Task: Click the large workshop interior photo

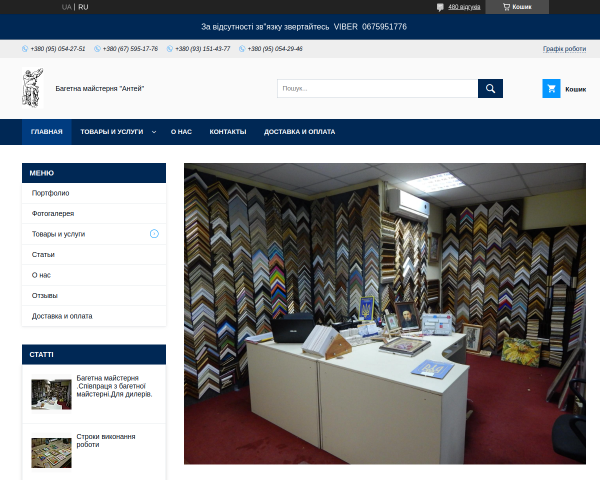Action: click(385, 313)
